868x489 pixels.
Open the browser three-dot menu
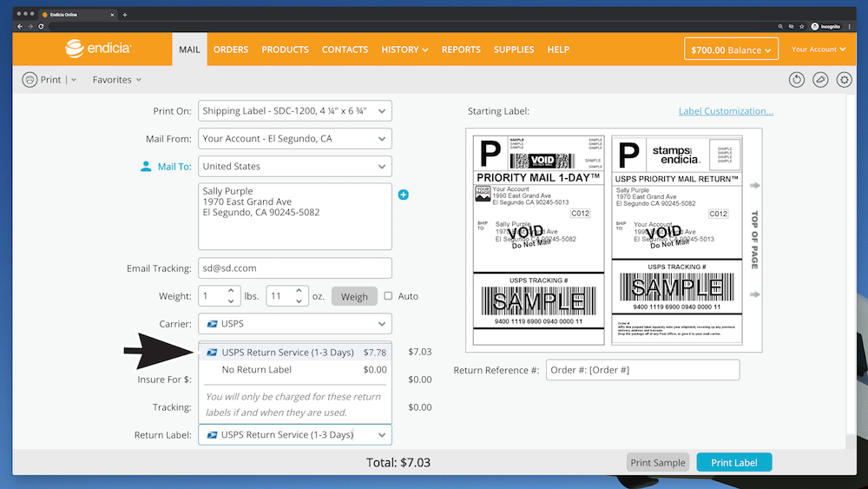pyautogui.click(x=849, y=26)
